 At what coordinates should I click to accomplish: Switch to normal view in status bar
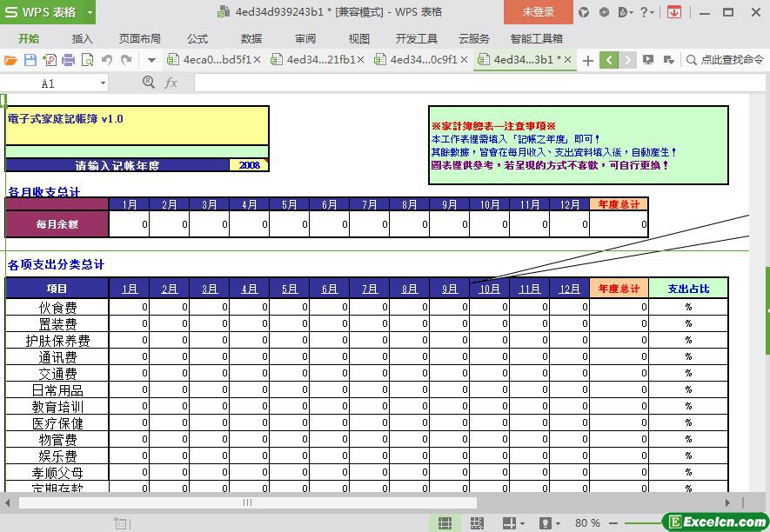(x=445, y=522)
